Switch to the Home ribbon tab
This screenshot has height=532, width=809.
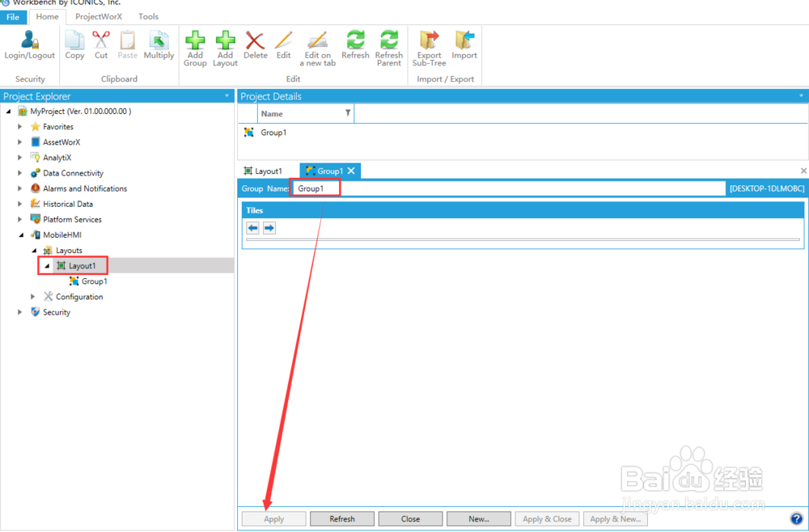tap(47, 16)
